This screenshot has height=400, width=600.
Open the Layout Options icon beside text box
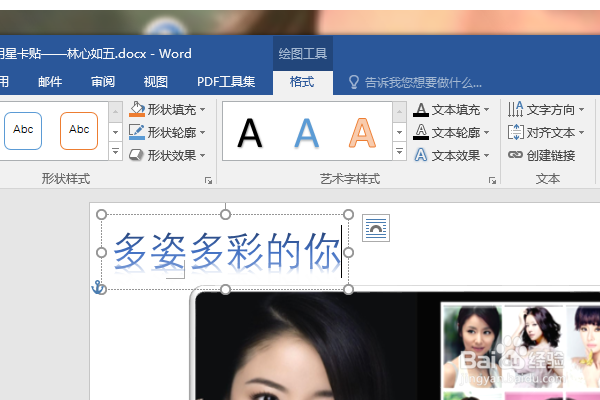coord(376,228)
